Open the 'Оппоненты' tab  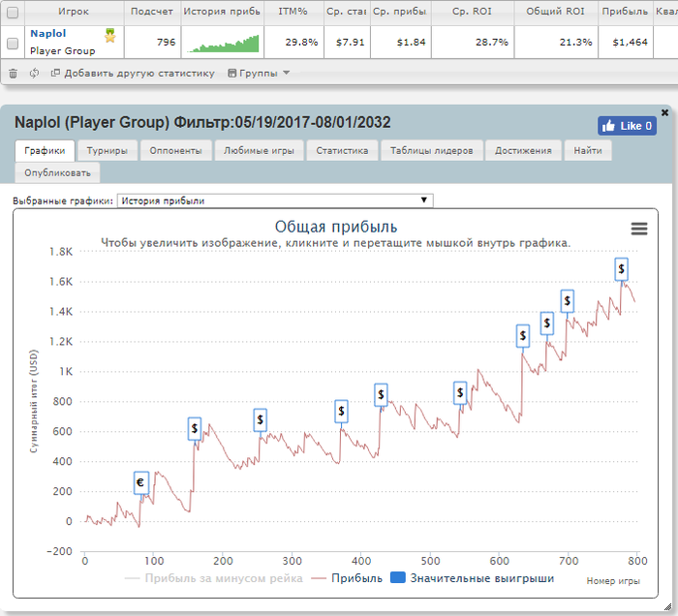(x=175, y=150)
